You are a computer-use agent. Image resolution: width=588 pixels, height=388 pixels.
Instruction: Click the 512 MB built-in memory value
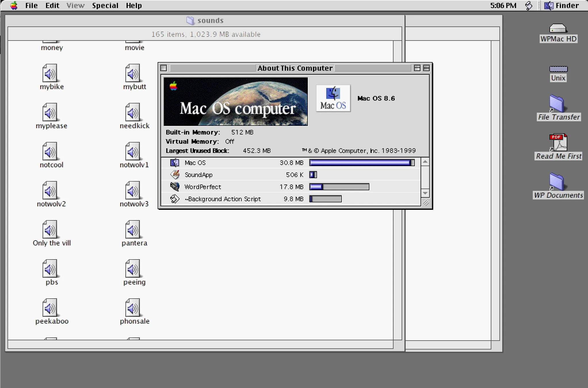pyautogui.click(x=242, y=132)
